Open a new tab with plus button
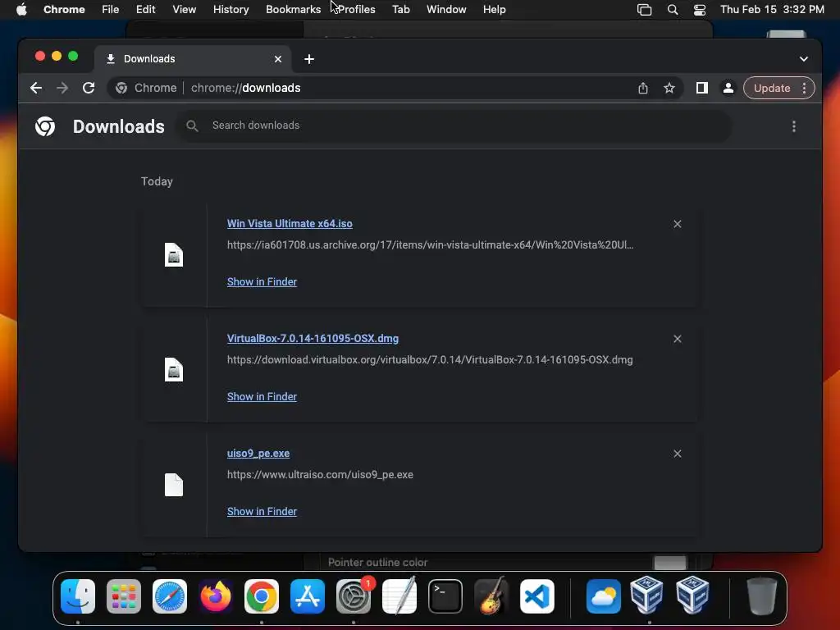The width and height of the screenshot is (840, 630). (309, 59)
